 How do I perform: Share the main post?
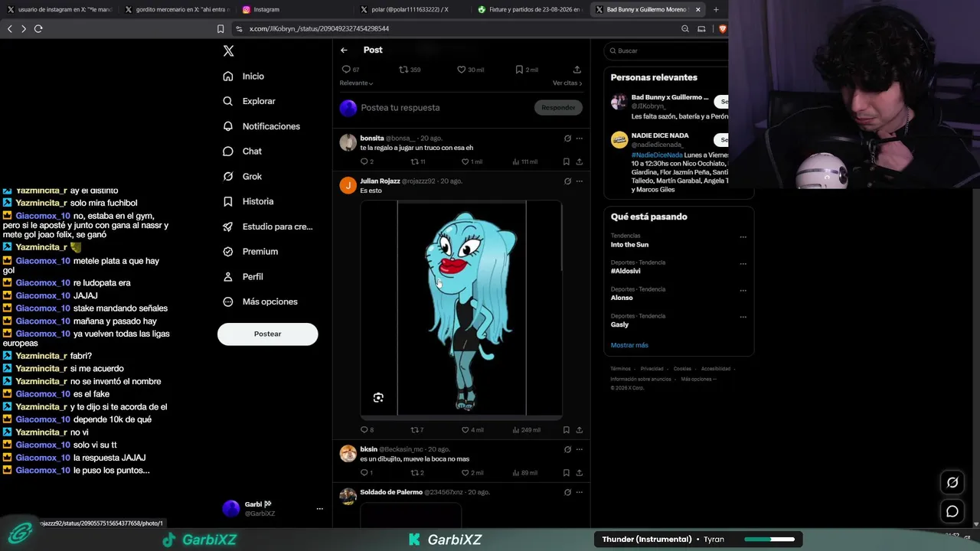tap(577, 70)
